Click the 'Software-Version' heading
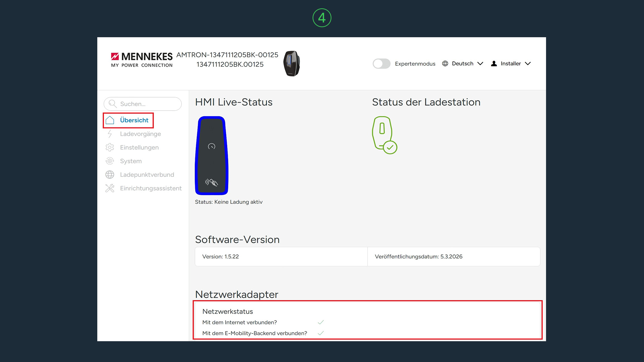The width and height of the screenshot is (644, 362). [237, 240]
